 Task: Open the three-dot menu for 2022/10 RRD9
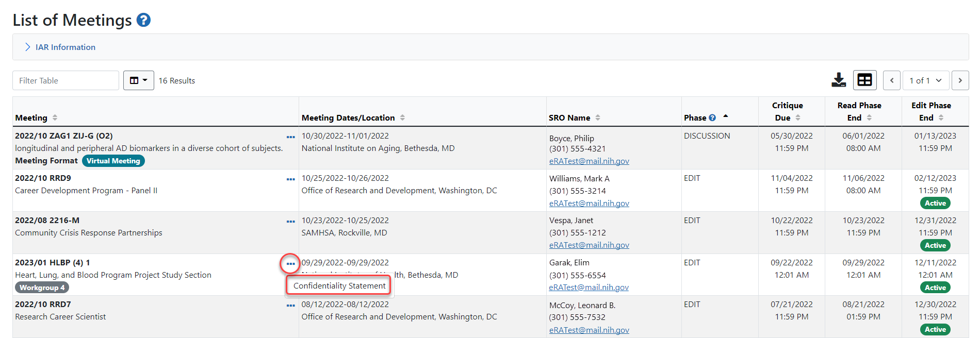pyautogui.click(x=290, y=179)
